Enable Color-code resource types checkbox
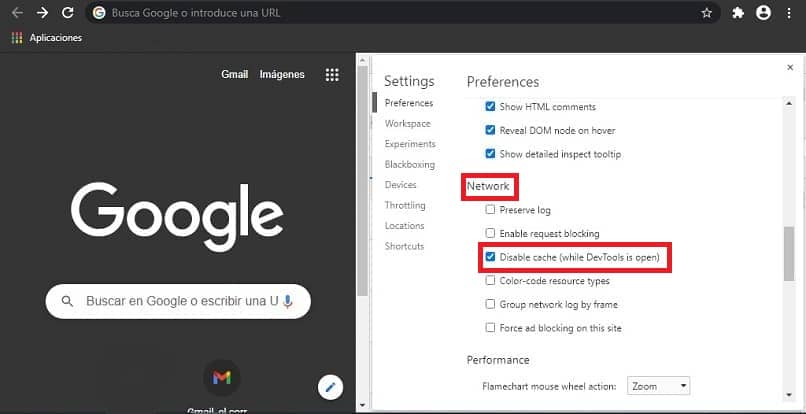The image size is (806, 414). click(x=490, y=281)
